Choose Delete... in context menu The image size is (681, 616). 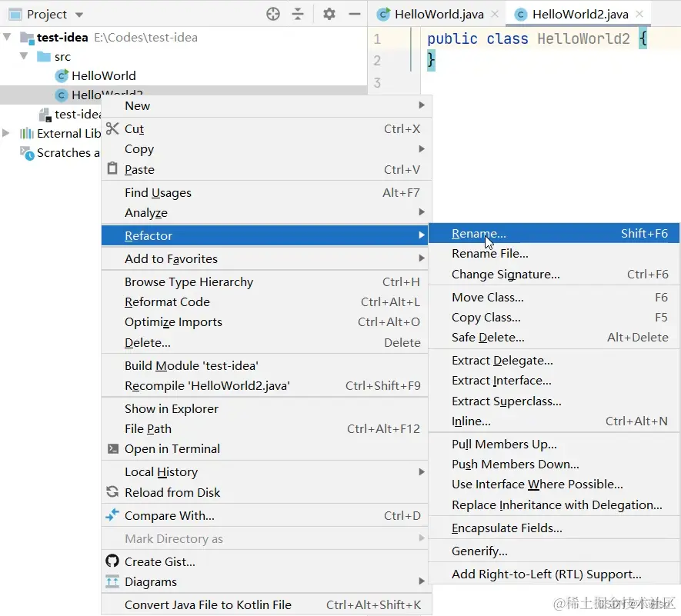[x=265, y=342]
